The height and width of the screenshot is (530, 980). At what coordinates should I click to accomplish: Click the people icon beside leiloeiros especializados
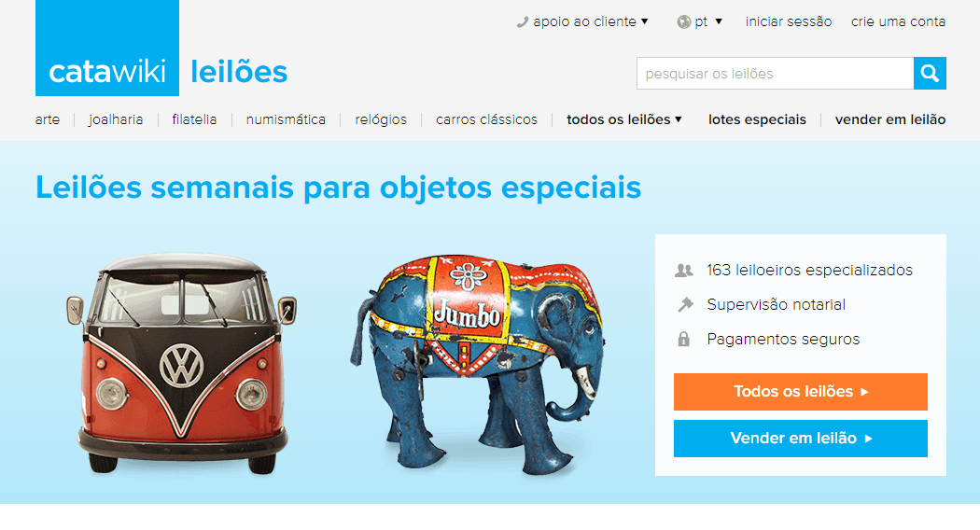[x=684, y=271]
